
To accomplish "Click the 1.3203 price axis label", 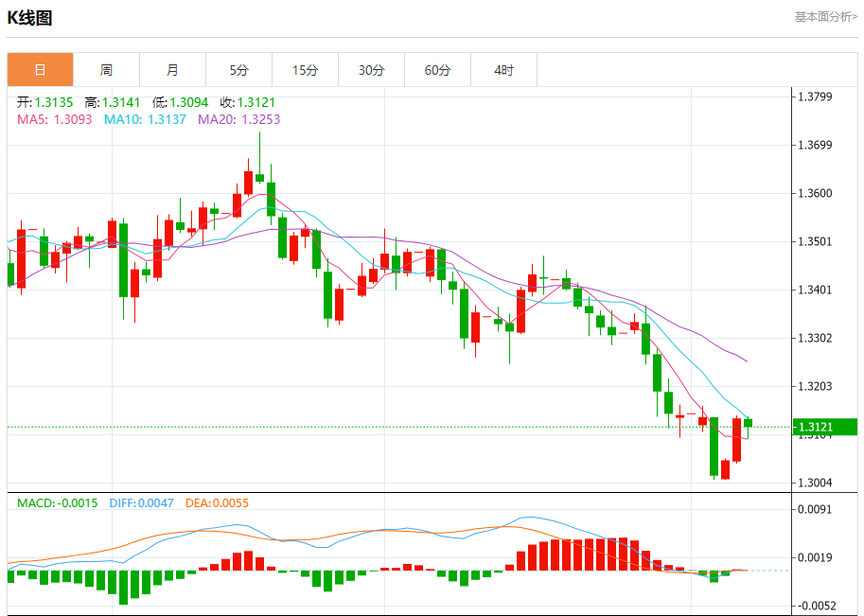I will click(x=815, y=386).
